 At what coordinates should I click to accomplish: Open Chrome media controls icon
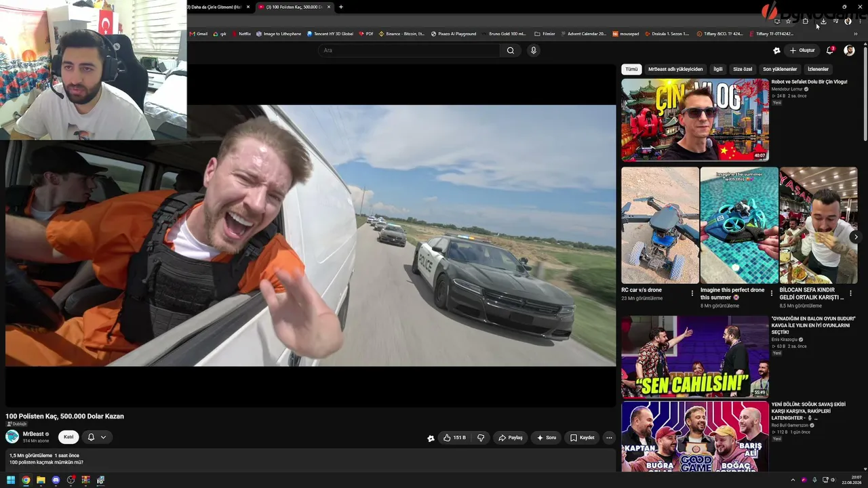pos(835,21)
